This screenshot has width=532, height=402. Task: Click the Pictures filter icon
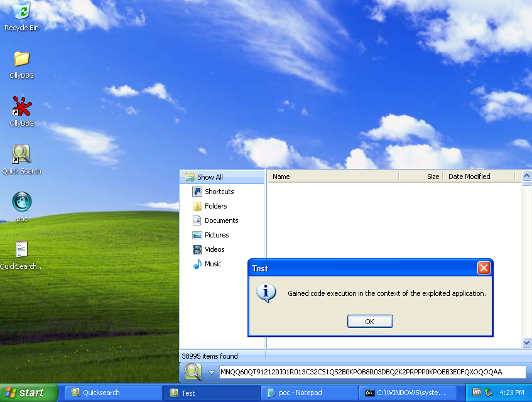pos(197,235)
